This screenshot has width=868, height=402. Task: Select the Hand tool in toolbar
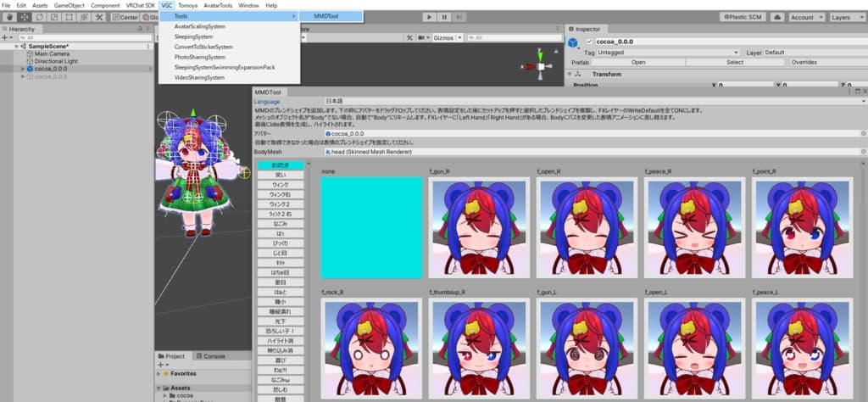coord(8,17)
